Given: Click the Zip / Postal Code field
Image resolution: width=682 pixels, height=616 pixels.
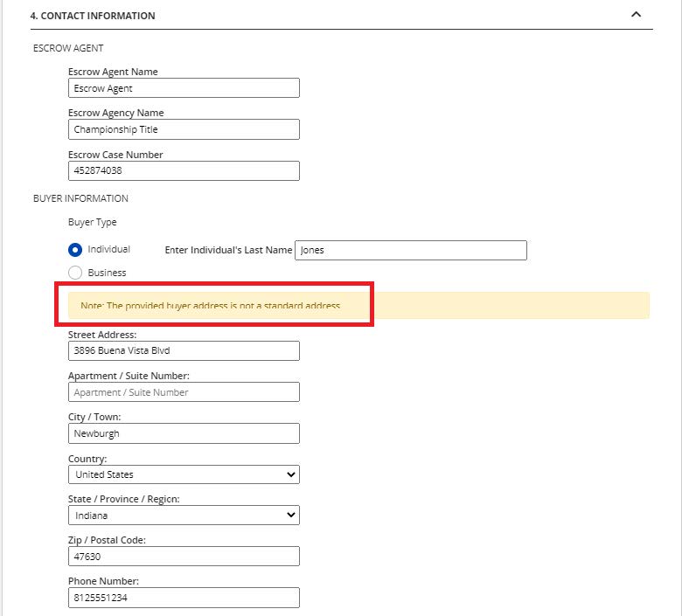Looking at the screenshot, I should click(x=184, y=557).
